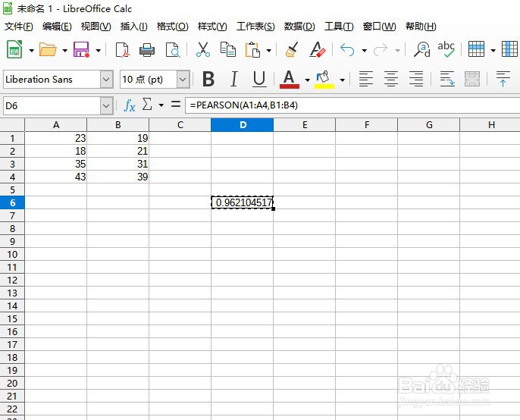Open the 插入(I) menu

pos(133,27)
